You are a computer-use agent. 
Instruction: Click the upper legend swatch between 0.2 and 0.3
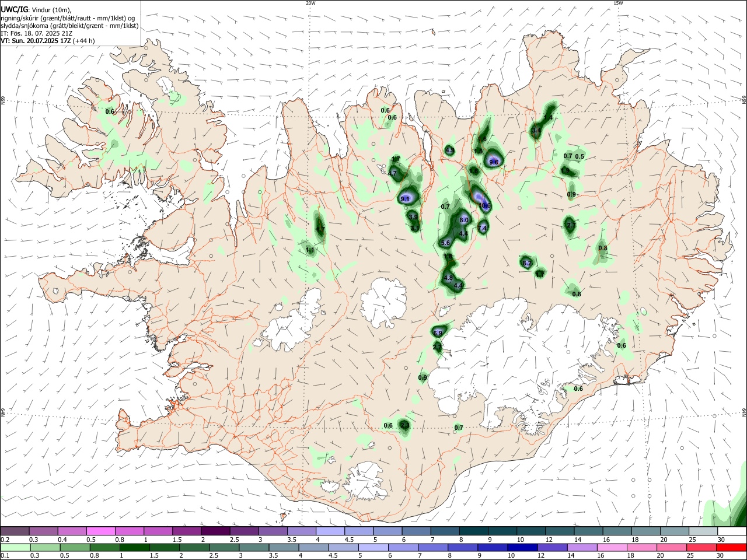point(15,531)
